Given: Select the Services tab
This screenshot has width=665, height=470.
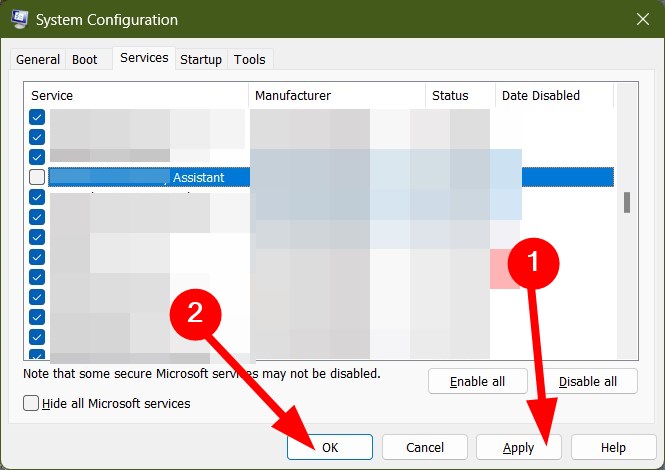Looking at the screenshot, I should (x=144, y=58).
